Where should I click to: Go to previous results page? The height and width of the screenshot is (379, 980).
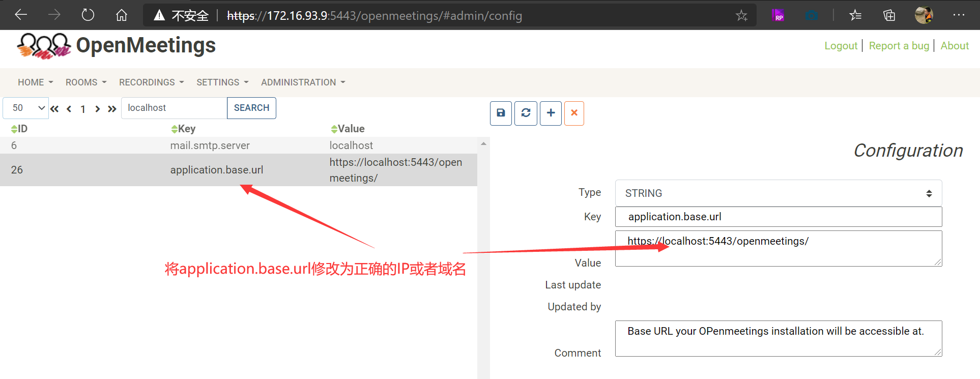tap(69, 108)
